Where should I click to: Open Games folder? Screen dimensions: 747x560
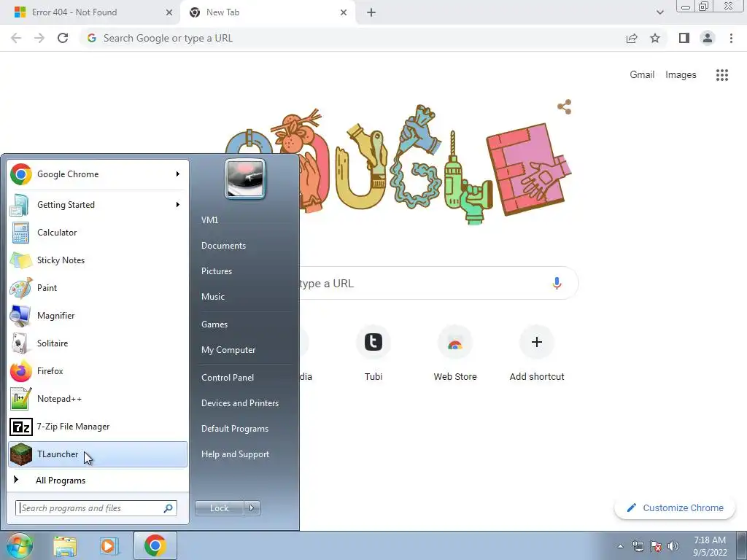tap(214, 324)
